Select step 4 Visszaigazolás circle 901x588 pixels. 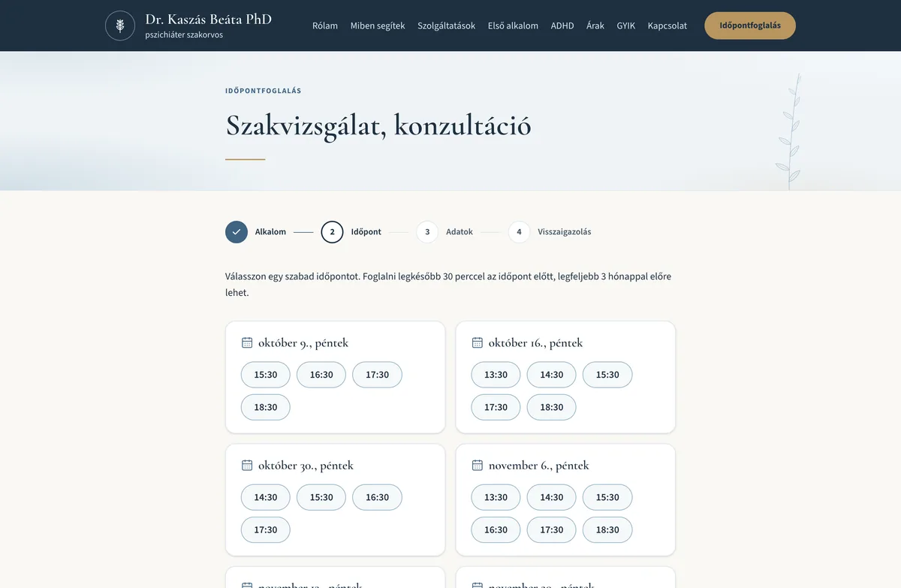(519, 232)
